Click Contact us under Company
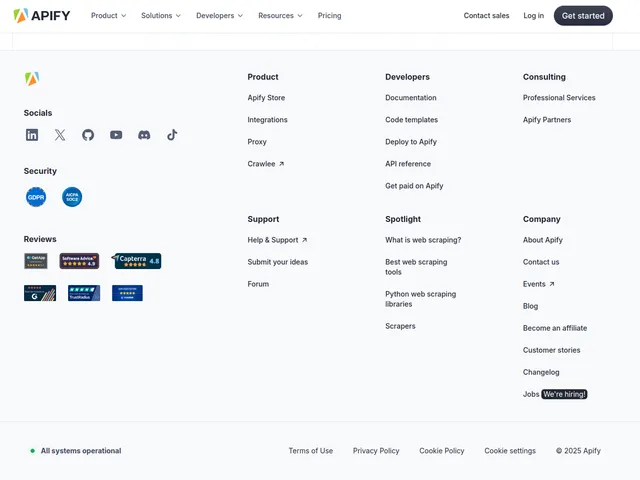 coord(541,262)
